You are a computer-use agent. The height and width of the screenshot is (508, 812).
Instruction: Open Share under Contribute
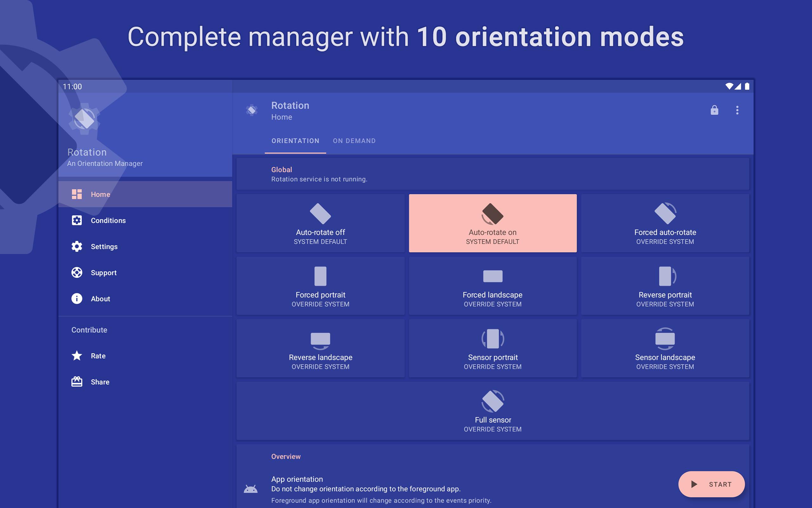tap(145, 382)
